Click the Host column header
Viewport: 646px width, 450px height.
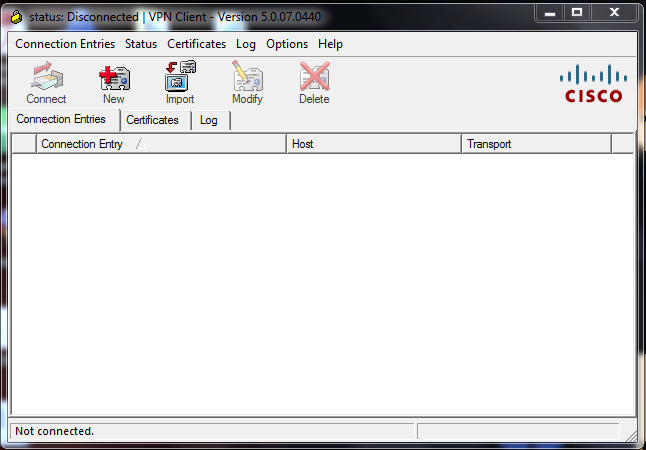coord(374,144)
